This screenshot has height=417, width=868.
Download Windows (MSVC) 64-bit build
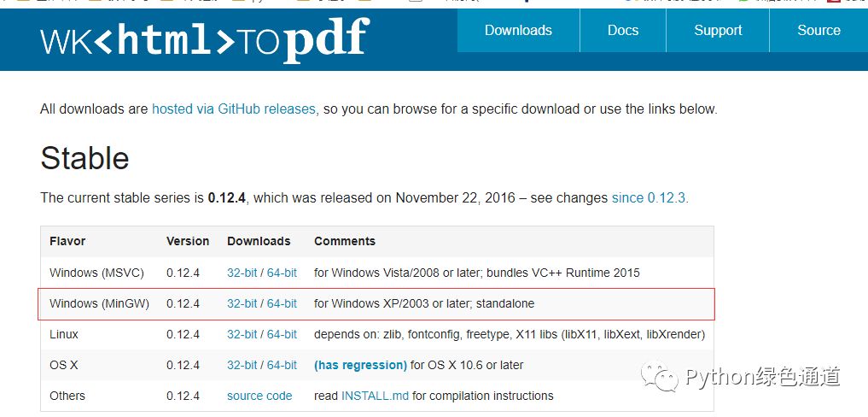point(282,273)
